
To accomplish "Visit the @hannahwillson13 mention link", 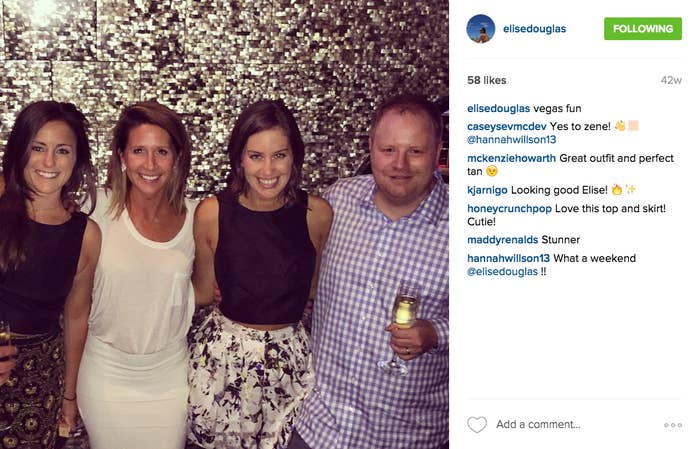I will coord(512,140).
